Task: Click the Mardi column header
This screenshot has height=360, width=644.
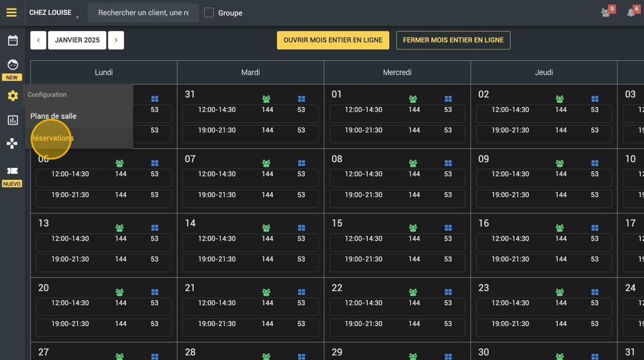Action: (x=251, y=72)
